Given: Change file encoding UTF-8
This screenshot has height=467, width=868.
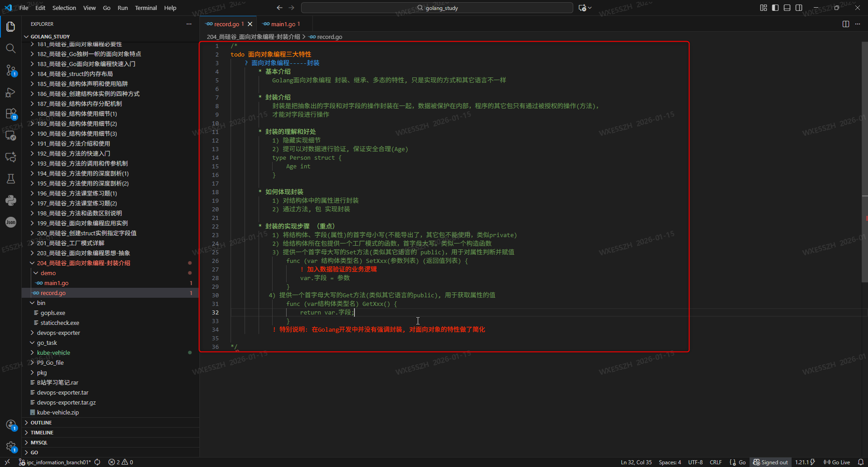Looking at the screenshot, I should pos(695,462).
